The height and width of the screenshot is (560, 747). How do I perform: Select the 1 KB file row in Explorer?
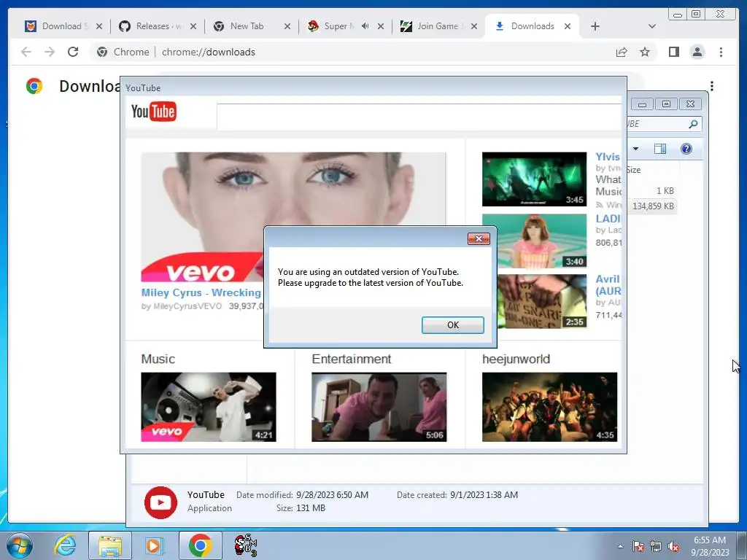665,191
